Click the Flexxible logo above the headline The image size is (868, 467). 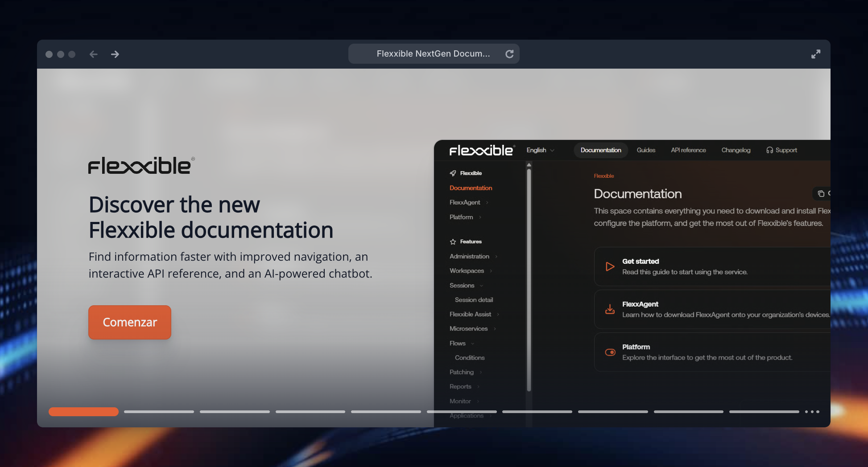point(141,165)
